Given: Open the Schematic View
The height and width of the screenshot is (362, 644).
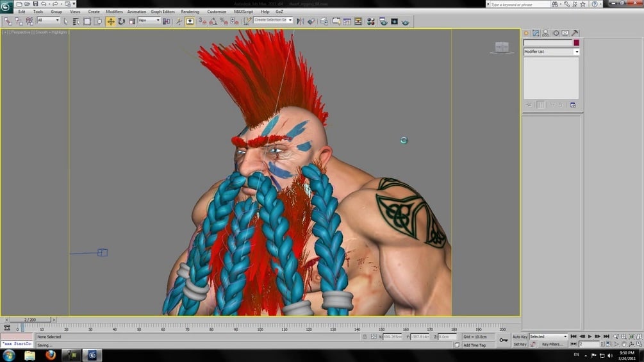Looking at the screenshot, I should point(358,21).
